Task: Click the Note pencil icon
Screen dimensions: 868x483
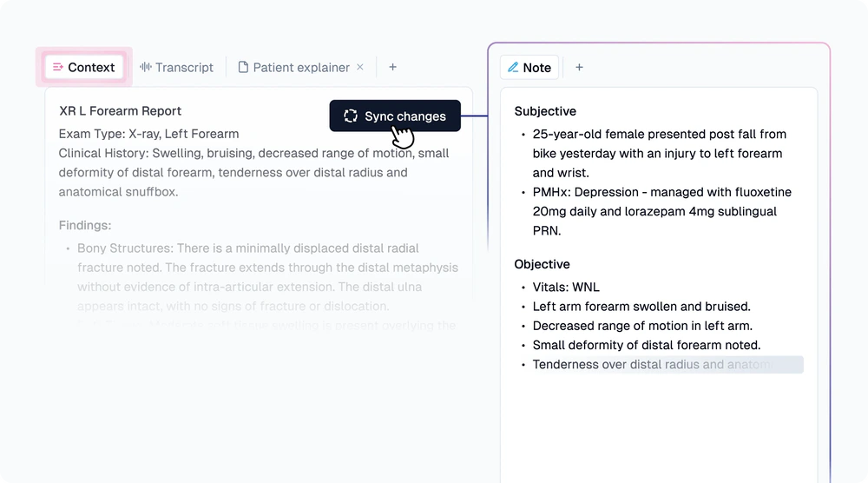Action: [x=513, y=68]
